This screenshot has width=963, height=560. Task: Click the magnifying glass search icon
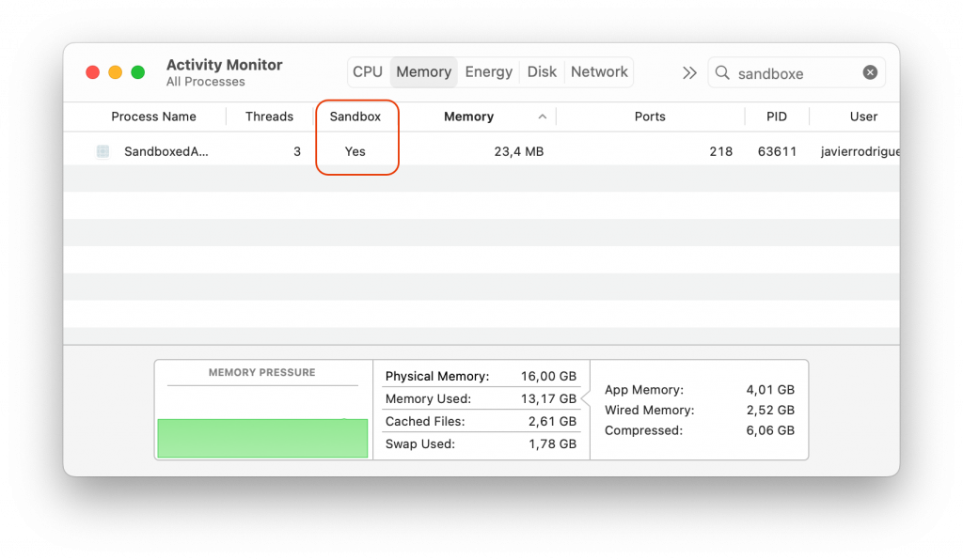tap(721, 72)
